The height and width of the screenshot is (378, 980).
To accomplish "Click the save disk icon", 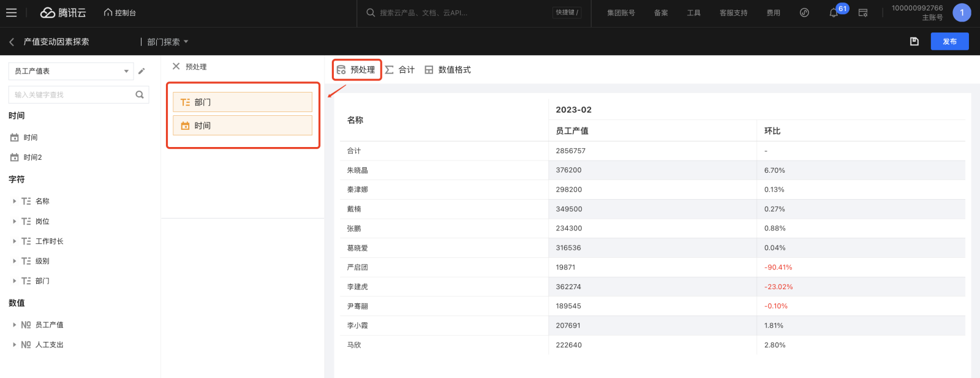I will coord(914,41).
